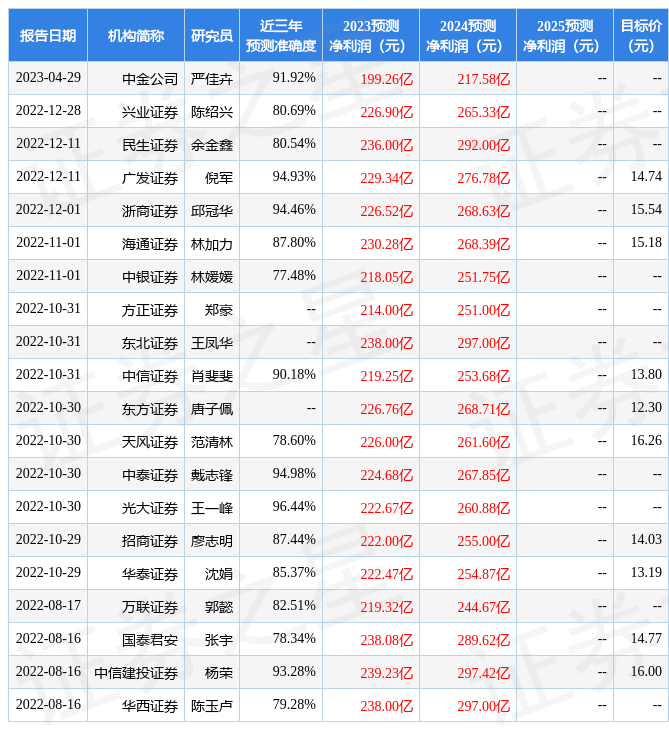Click analyst name 郑豪
Viewport: 669px width, 730px height.
pos(219,310)
